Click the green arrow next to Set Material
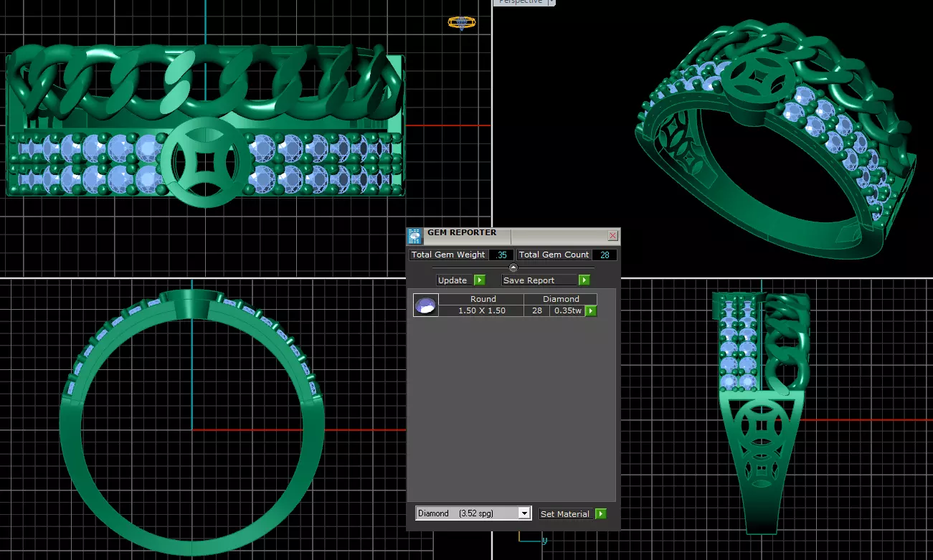 [601, 513]
